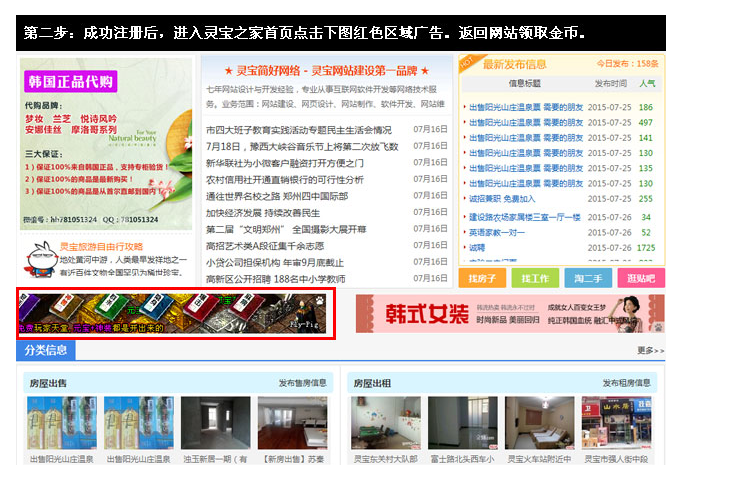Open the 浊玉新居一期 empty room thumbnail
This screenshot has height=499, width=743.
click(x=215, y=423)
